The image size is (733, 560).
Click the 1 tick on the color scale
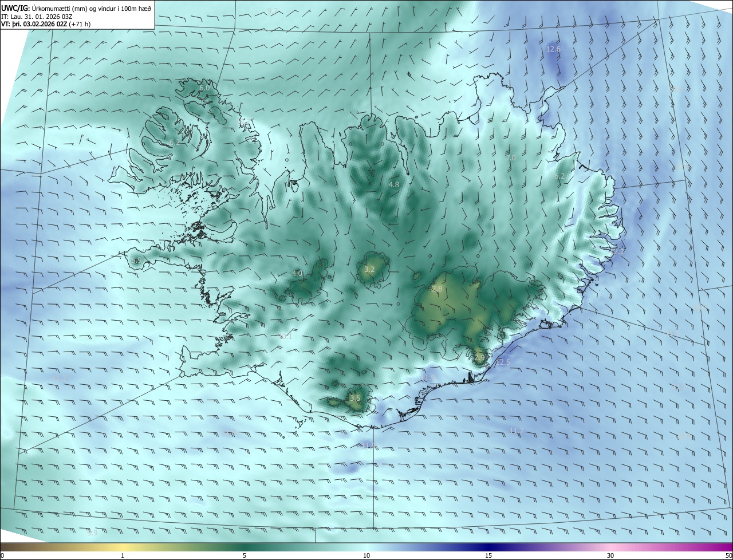[123, 556]
